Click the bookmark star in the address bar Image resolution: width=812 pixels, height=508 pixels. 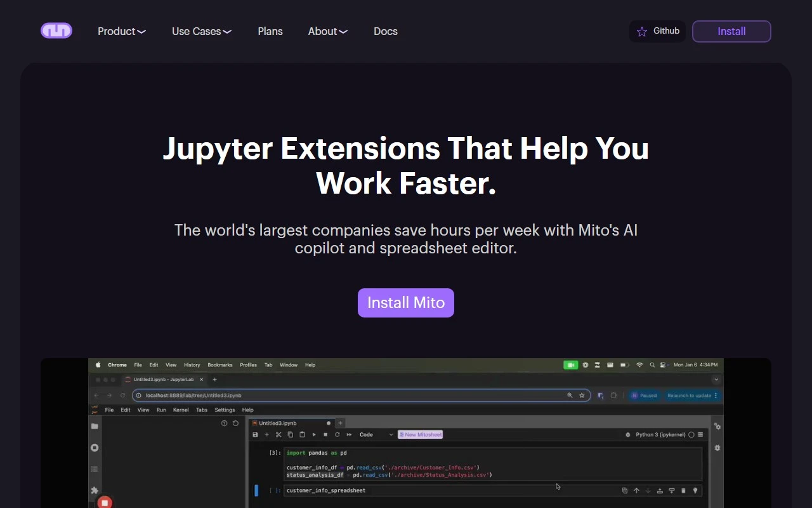[582, 395]
